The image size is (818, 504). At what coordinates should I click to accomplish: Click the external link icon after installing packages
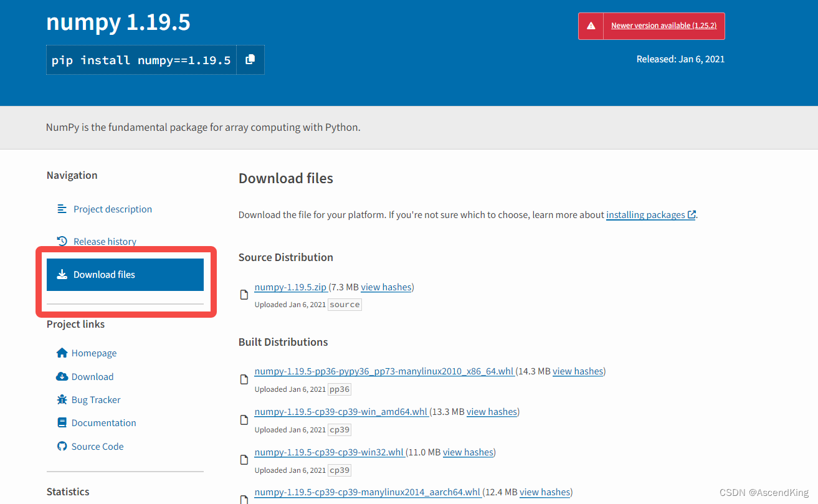692,215
